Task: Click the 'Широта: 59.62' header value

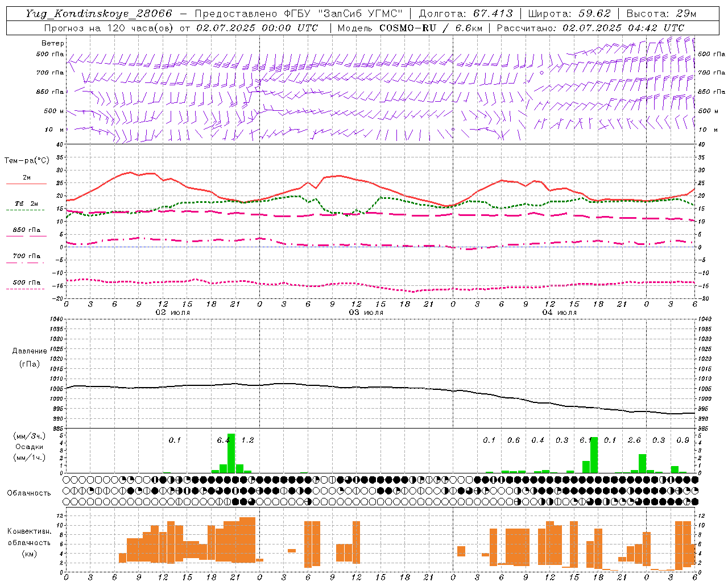Action: (x=569, y=14)
